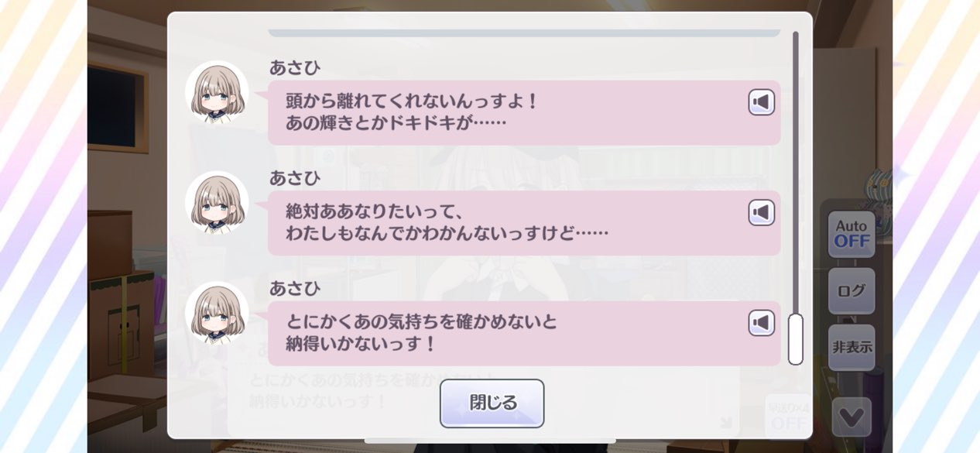Select the 納得いかないっす speech bubble
The height and width of the screenshot is (453, 980).
pos(524,333)
